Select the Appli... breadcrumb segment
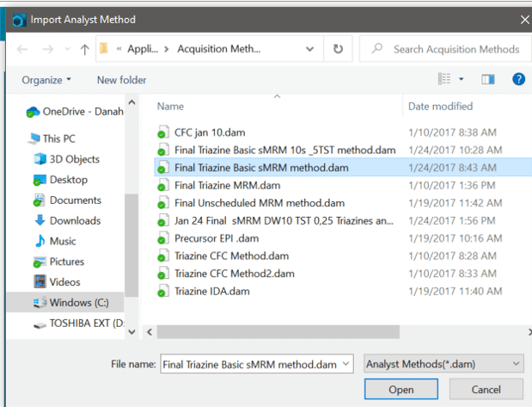532x407 pixels. tap(143, 49)
